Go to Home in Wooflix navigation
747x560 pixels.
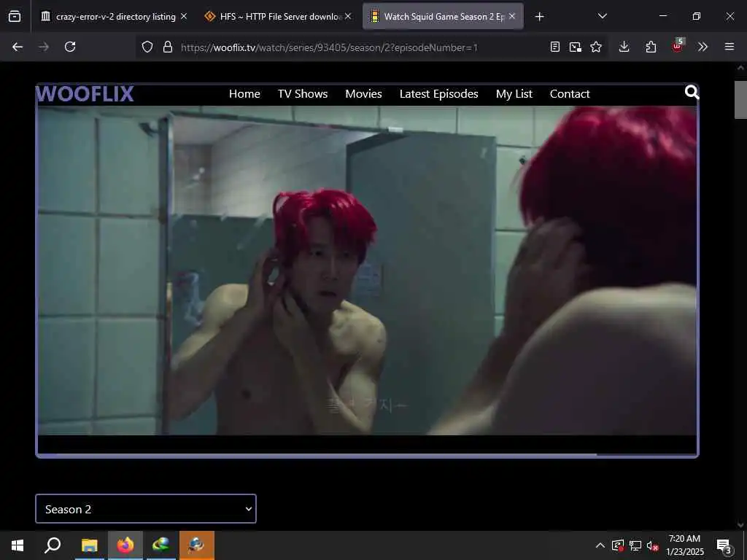pos(244,94)
